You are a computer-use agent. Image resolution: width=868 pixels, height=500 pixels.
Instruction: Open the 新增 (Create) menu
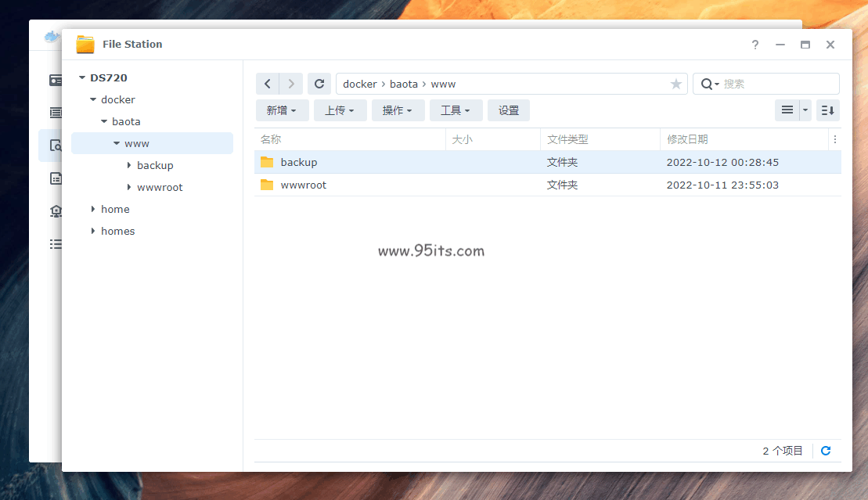tap(282, 110)
